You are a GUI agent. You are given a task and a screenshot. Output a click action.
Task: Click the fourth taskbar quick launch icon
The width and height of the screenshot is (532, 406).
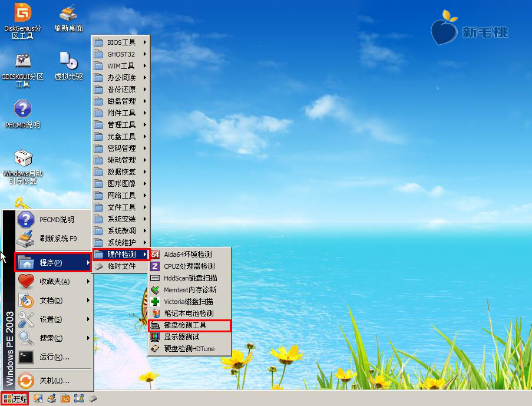click(79, 398)
